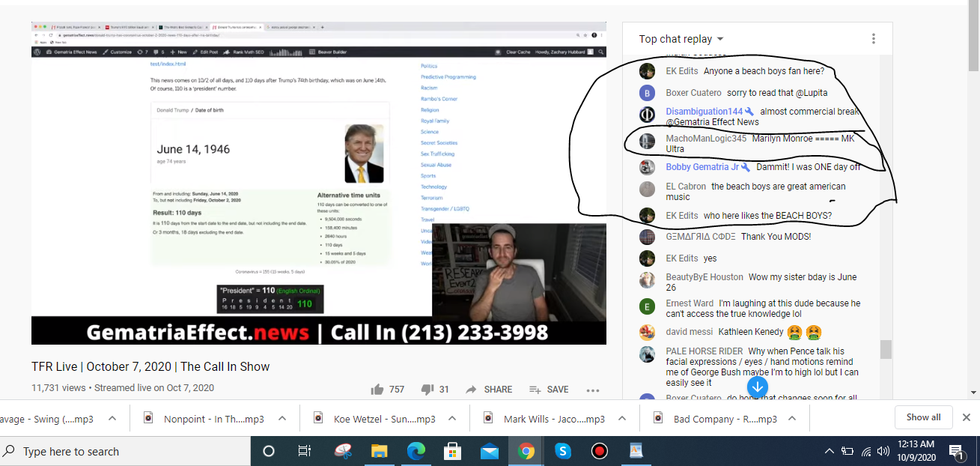Click Boxer Cuatero's 'B' avatar next to 'sorry to read that'
The height and width of the screenshot is (466, 980).
pyautogui.click(x=648, y=93)
